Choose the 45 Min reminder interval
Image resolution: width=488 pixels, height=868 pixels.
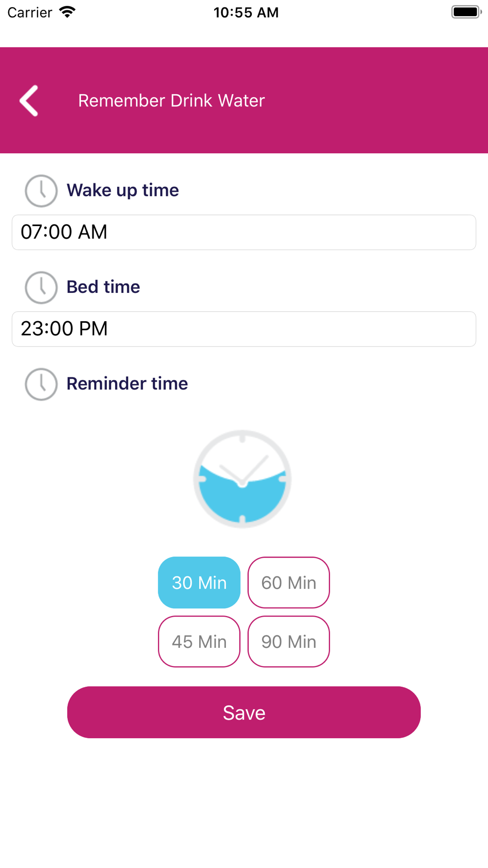tap(199, 641)
